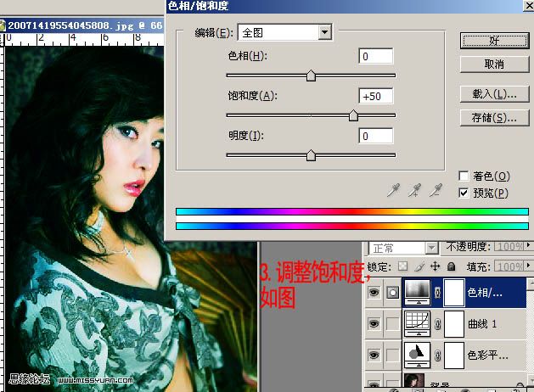Click the lock transparent pixels icon
The image size is (534, 392).
pos(403,266)
